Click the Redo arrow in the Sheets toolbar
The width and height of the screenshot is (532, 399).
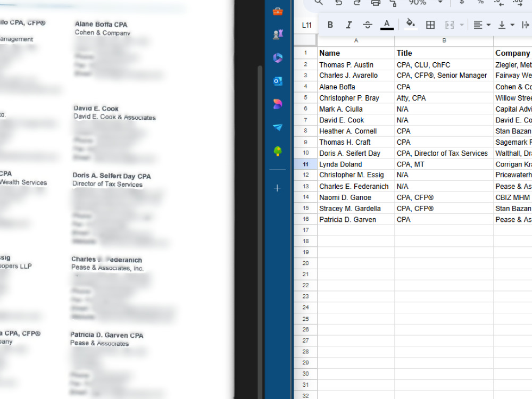click(356, 2)
